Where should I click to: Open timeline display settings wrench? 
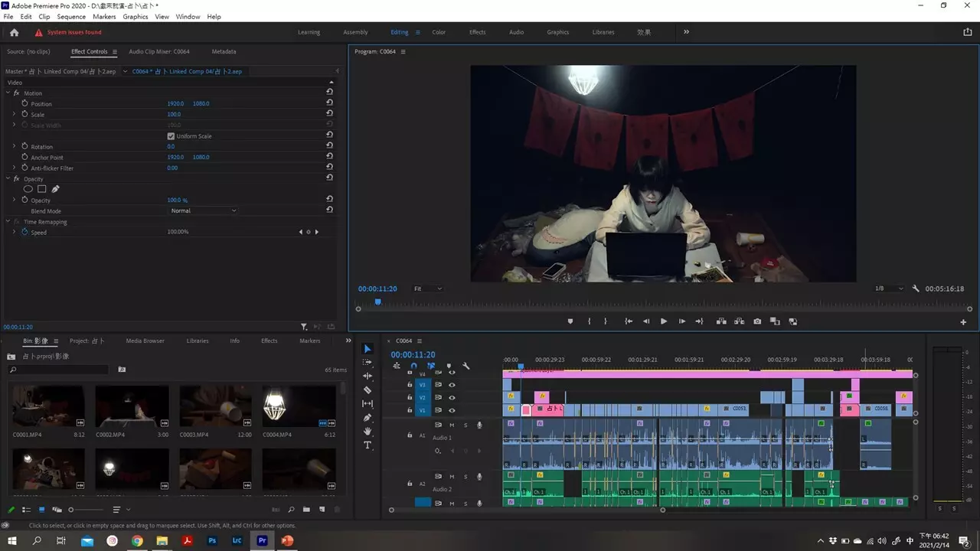tap(466, 367)
